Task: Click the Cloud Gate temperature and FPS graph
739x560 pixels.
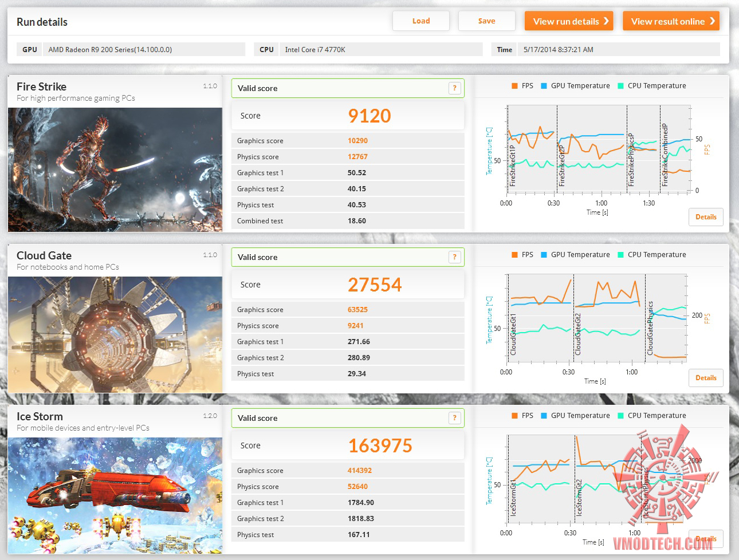Action: tap(596, 318)
